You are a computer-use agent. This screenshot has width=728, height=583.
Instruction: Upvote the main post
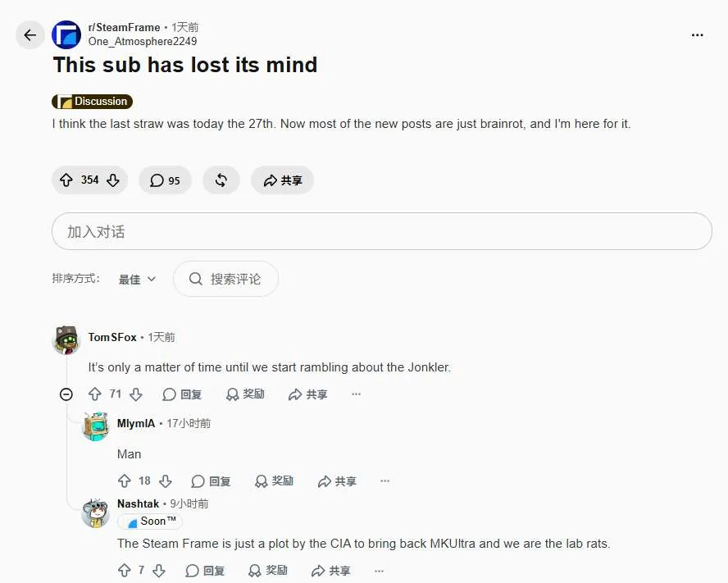[66, 180]
